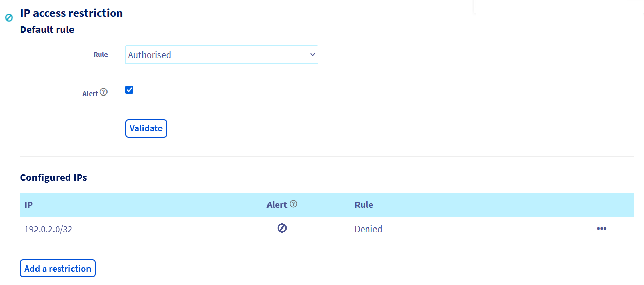Click the teal blocked icon beside IP access restriction
Image resolution: width=644 pixels, height=285 pixels.
[x=9, y=17]
